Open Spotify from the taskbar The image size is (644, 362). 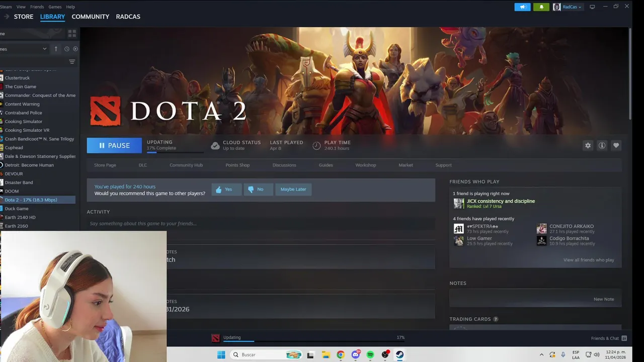[x=370, y=355]
